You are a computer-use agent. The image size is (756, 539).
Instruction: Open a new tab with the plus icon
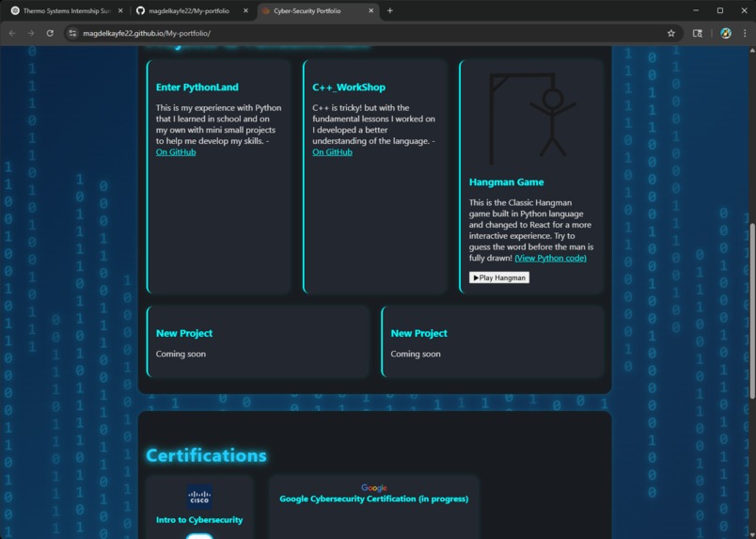(x=389, y=10)
